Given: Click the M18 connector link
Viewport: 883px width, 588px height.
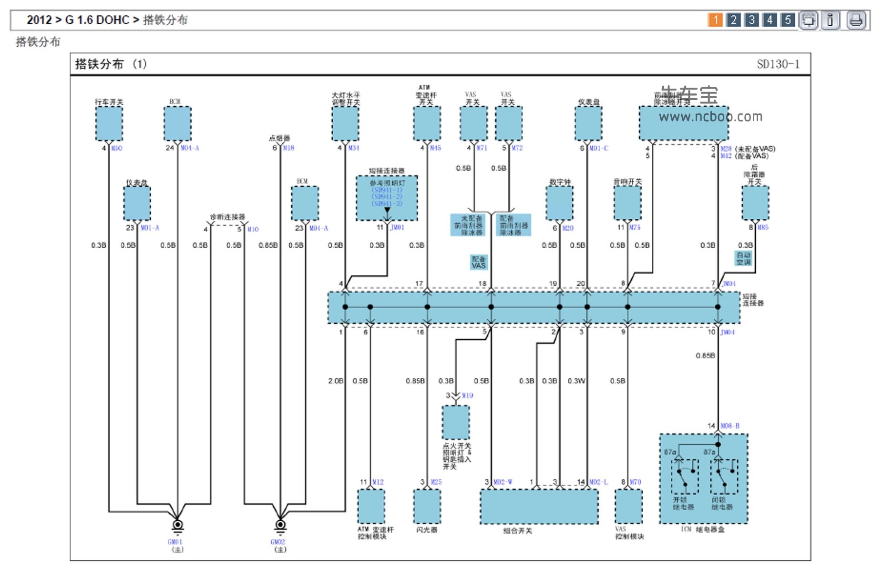Looking at the screenshot, I should coord(288,148).
